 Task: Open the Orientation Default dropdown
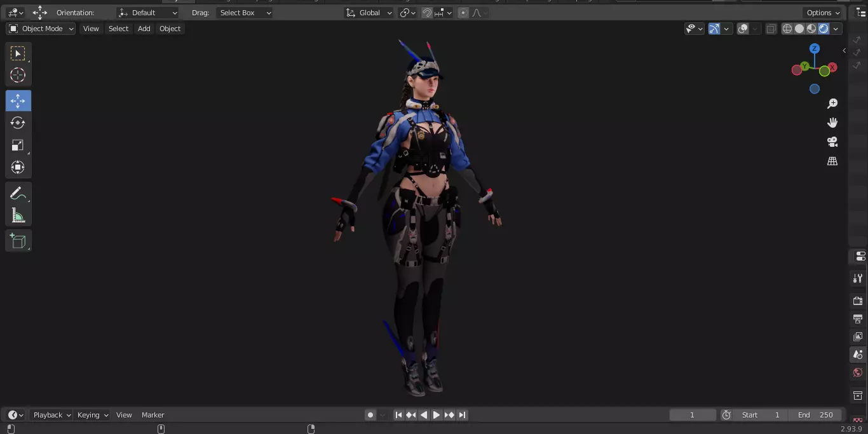148,13
